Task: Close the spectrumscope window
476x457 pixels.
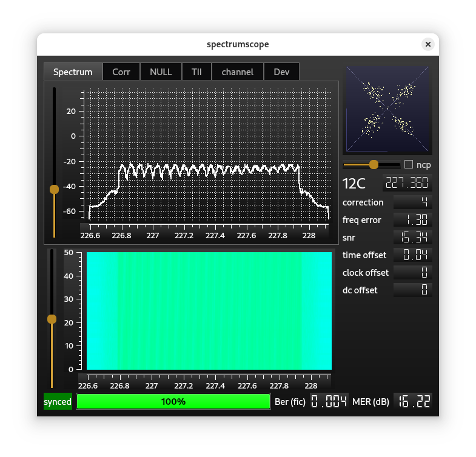Action: coord(428,44)
